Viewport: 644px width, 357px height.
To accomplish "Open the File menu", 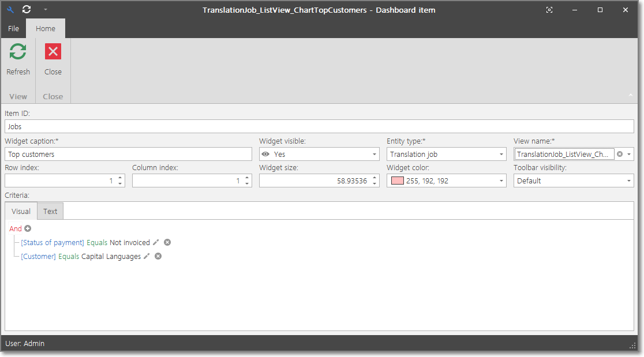I will tap(13, 28).
